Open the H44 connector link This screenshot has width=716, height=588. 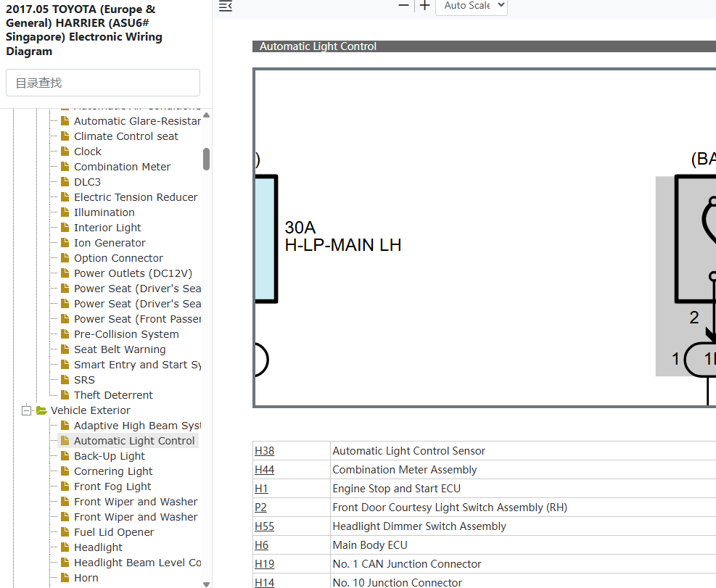click(264, 470)
